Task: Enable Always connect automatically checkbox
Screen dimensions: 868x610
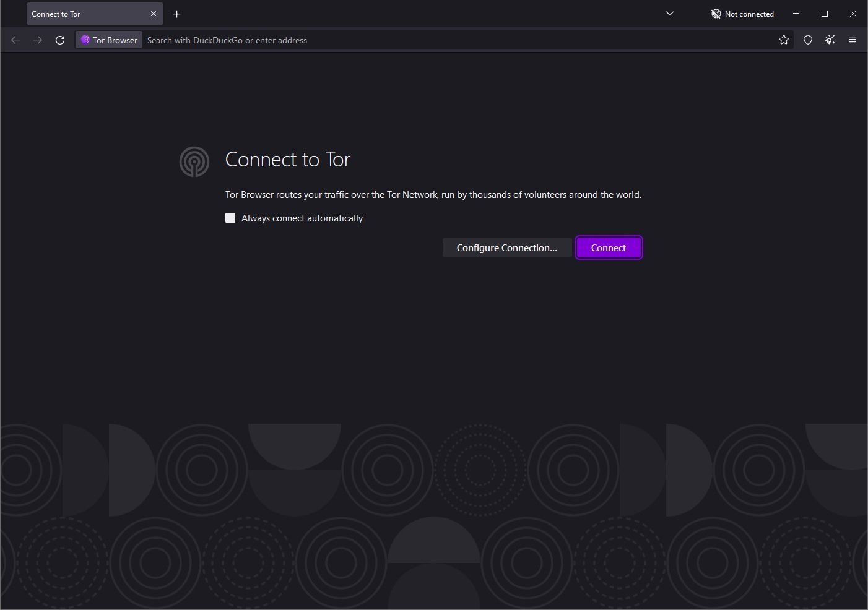Action: coord(230,218)
